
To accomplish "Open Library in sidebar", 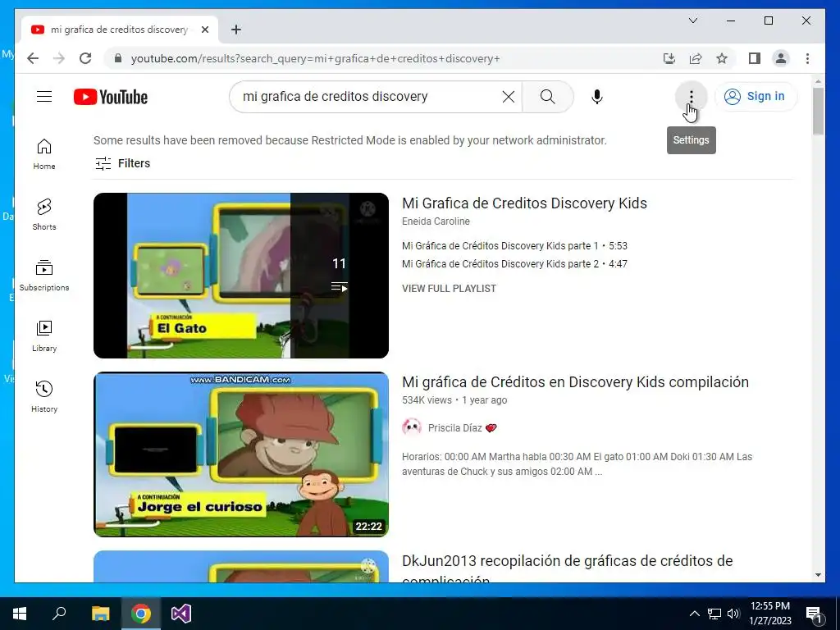I will (44, 336).
